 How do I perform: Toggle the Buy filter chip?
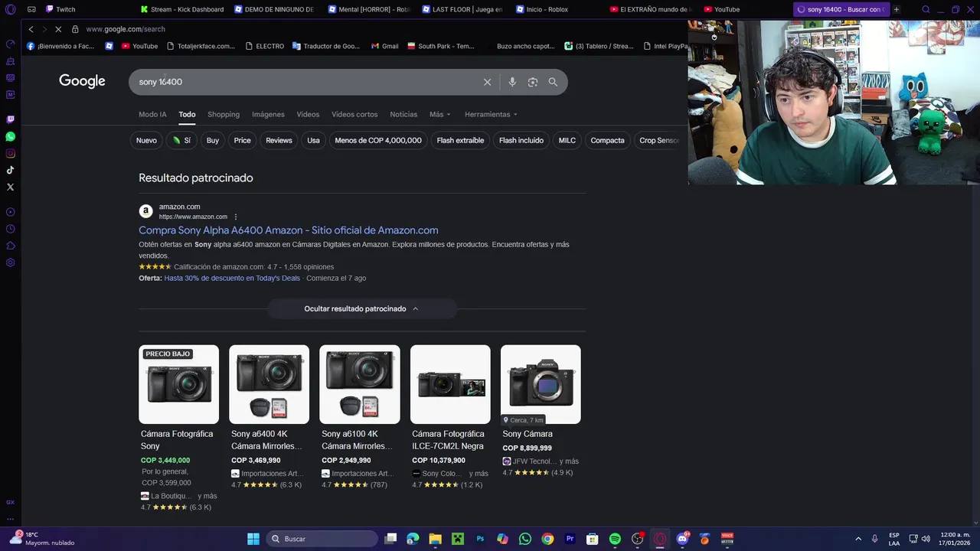[x=213, y=140]
